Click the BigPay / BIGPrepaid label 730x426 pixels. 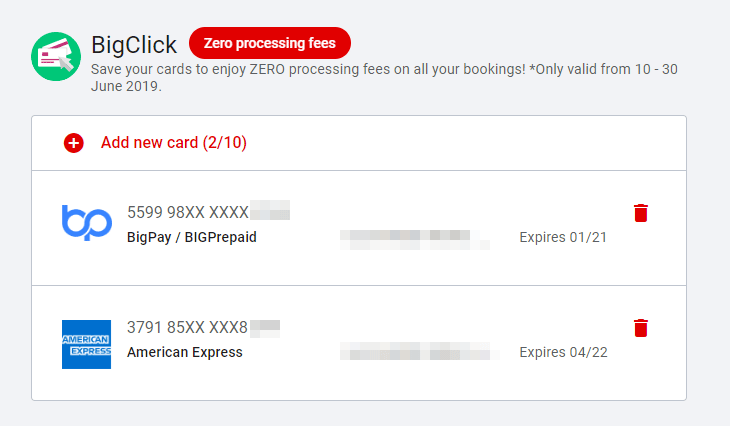pos(192,238)
